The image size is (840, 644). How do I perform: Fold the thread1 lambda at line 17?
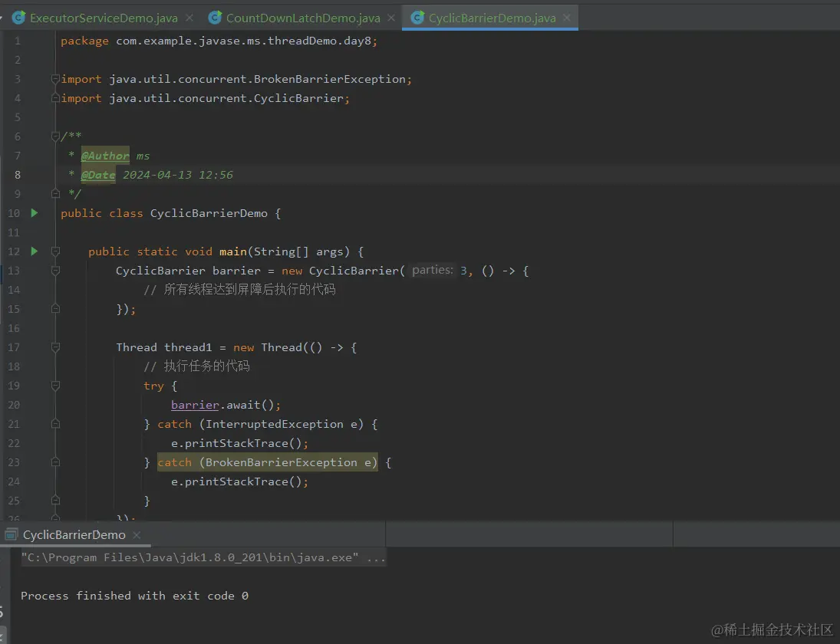click(55, 347)
